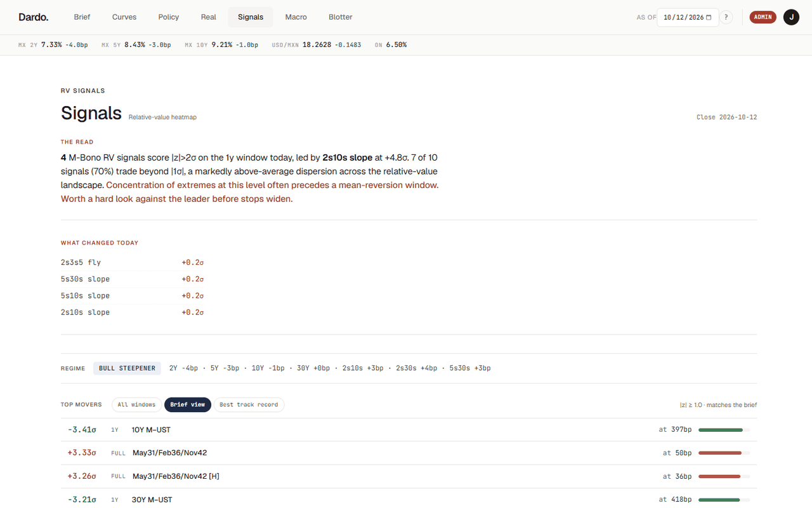812x508 pixels.
Task: Open the Policy tab
Action: click(169, 17)
